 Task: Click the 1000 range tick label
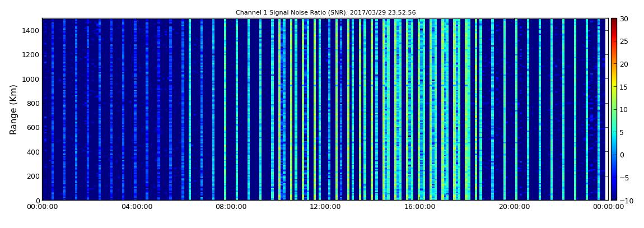(32, 79)
